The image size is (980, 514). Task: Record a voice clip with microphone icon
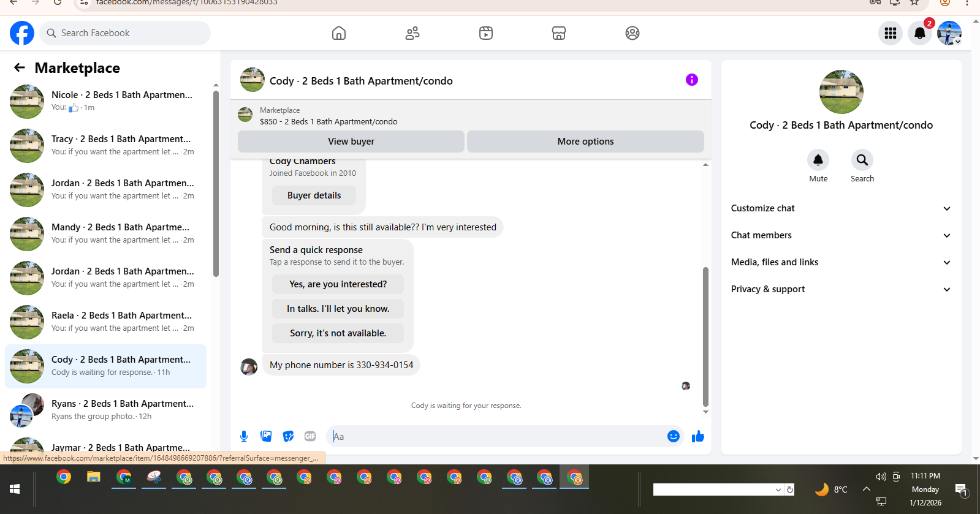click(x=244, y=436)
